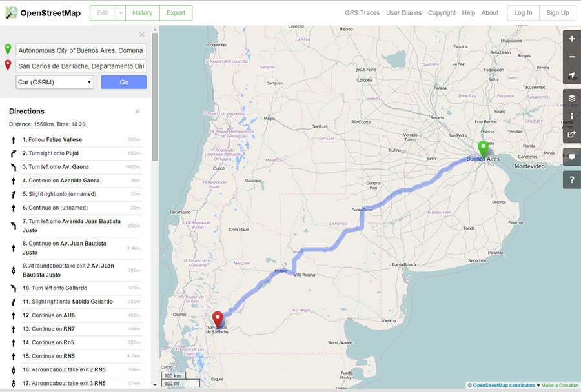Click the OpenStreetMap logo icon
Screen dimensions: 581x392
pyautogui.click(x=11, y=13)
